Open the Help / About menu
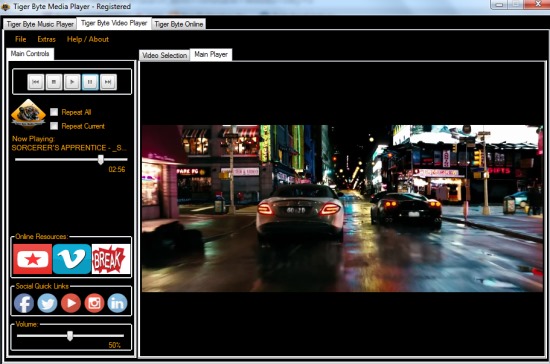Image resolution: width=550 pixels, height=364 pixels. (88, 39)
